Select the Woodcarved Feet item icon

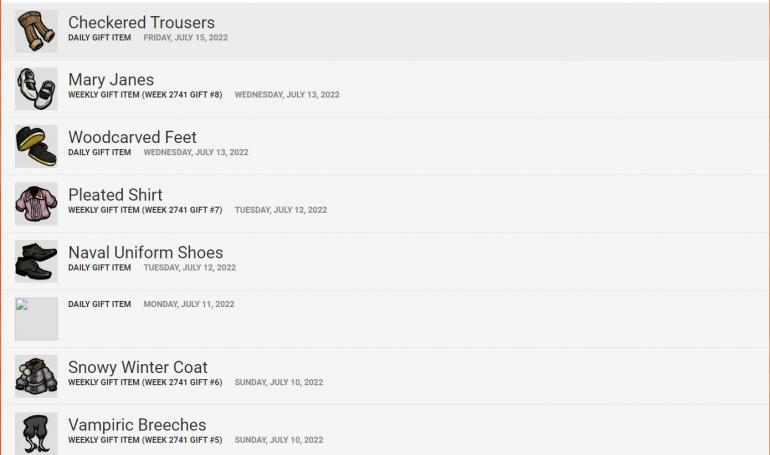pyautogui.click(x=36, y=146)
